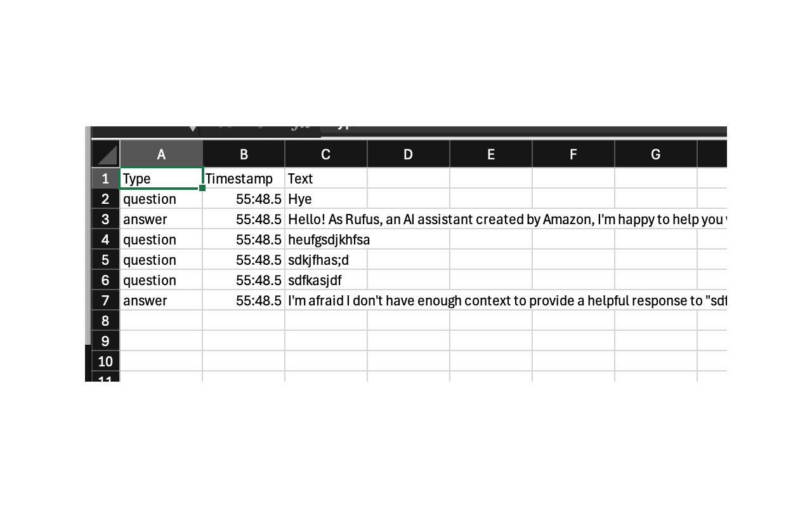Select row 1 header
This screenshot has height=508, width=812.
point(106,178)
